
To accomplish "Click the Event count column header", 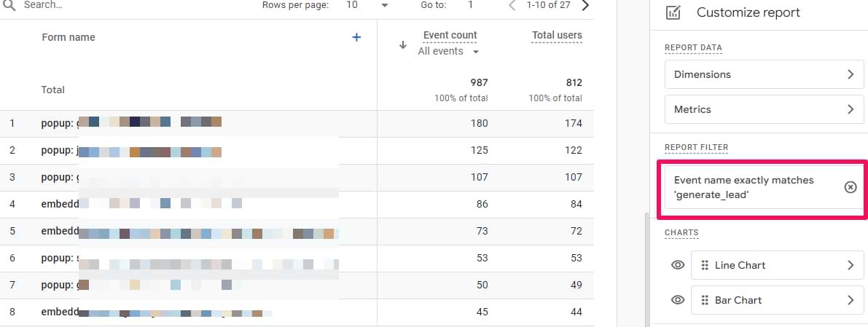I will click(x=450, y=35).
